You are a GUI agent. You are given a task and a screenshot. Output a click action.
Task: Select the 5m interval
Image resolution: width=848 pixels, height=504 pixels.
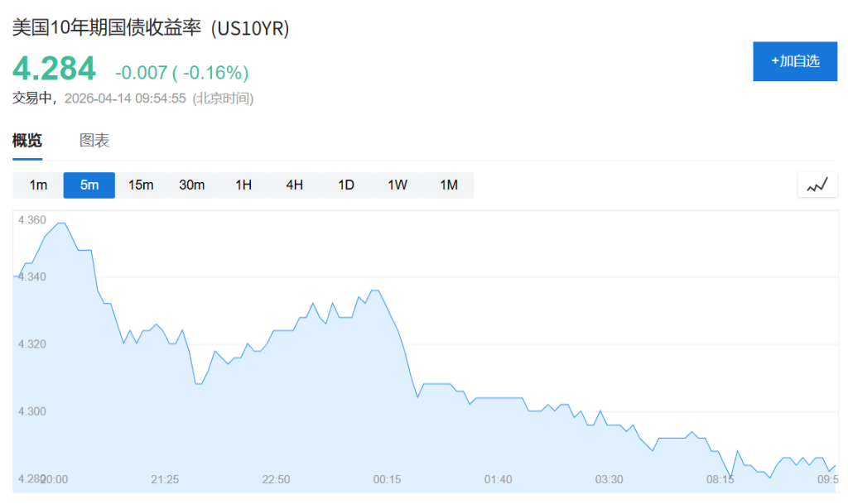click(x=89, y=185)
